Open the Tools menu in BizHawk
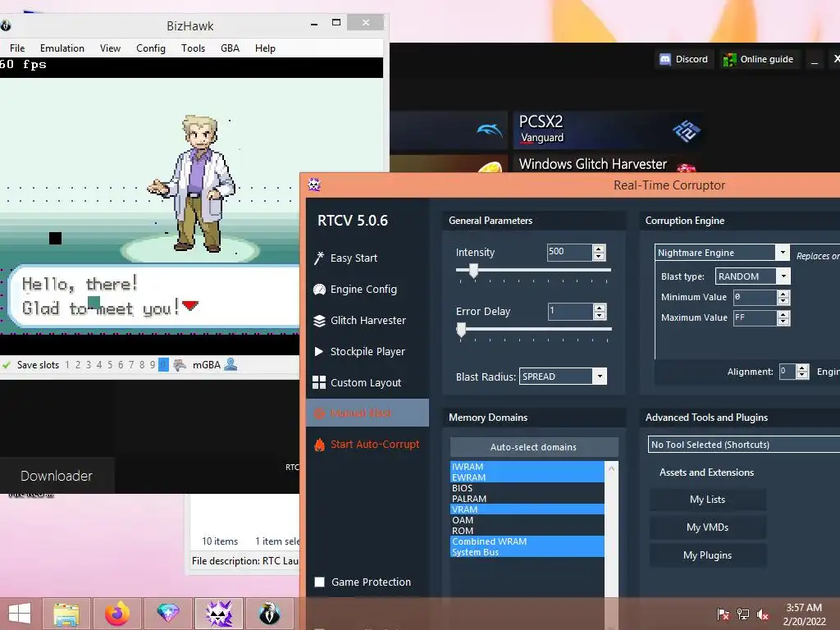Screen dimensions: 840x630 [x=193, y=48]
